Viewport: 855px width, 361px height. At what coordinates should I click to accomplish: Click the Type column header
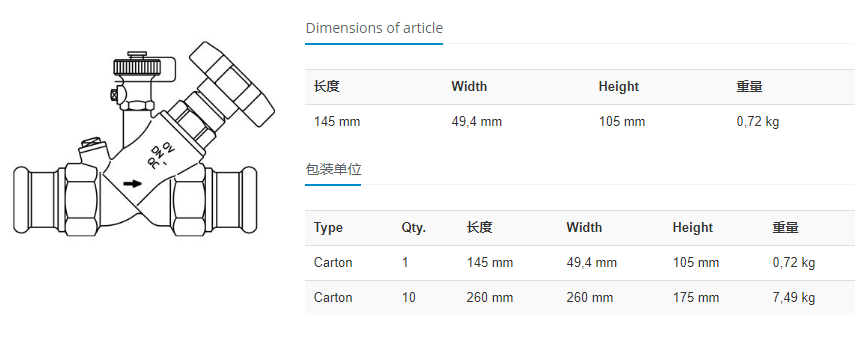click(328, 227)
